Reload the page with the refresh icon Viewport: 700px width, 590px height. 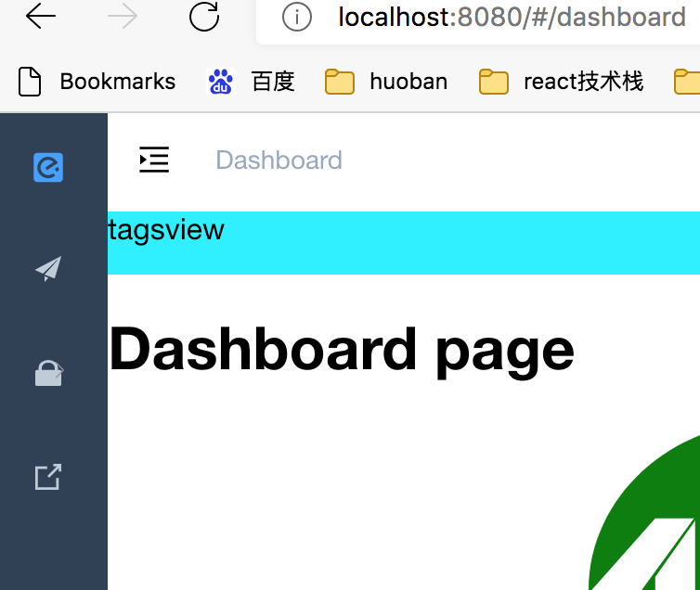click(x=204, y=16)
